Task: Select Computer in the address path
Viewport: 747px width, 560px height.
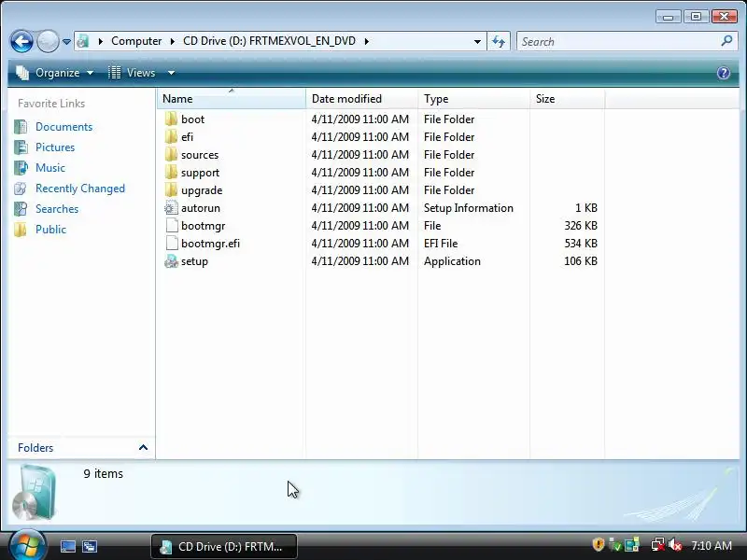Action: [136, 41]
